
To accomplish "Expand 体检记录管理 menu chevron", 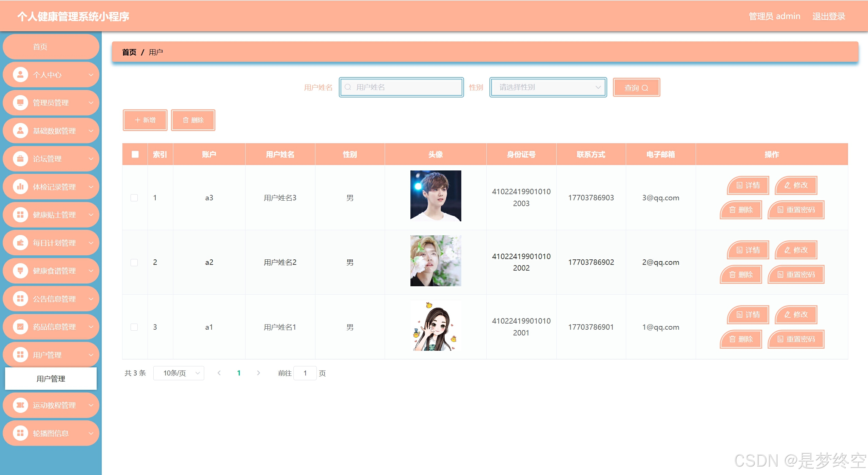I will point(91,187).
